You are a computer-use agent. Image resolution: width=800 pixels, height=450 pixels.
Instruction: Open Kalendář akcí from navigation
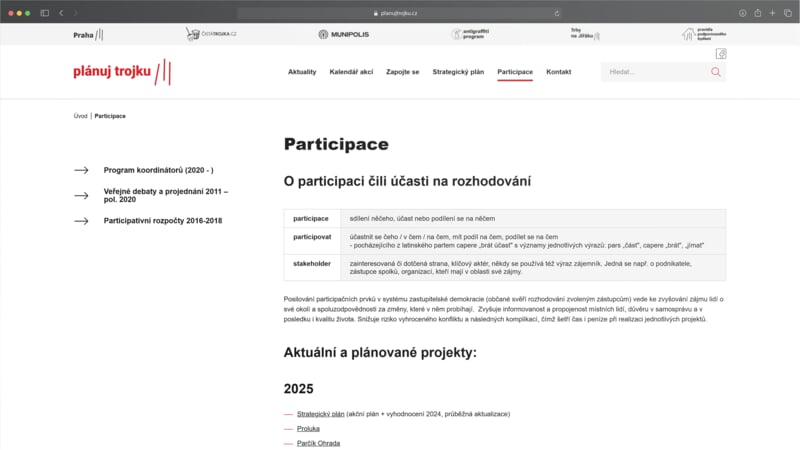pos(351,72)
